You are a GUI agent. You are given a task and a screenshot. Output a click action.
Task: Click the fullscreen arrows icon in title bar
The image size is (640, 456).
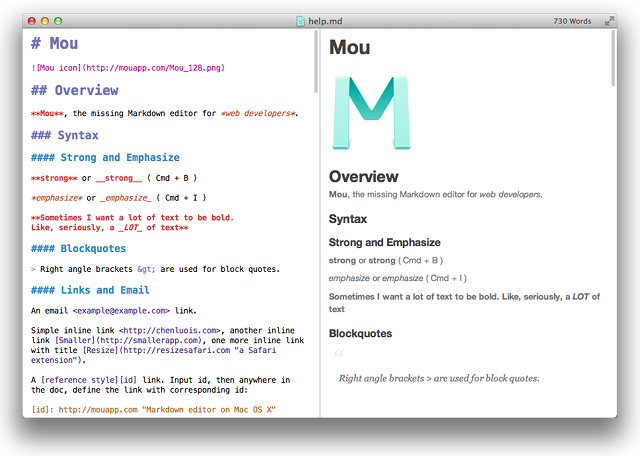click(x=609, y=21)
